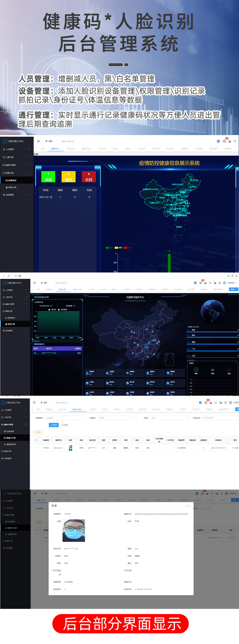The image size is (239, 644).
Task: Click the 请输入搜索内容 search box in the first screenshot
Action: pos(68,141)
